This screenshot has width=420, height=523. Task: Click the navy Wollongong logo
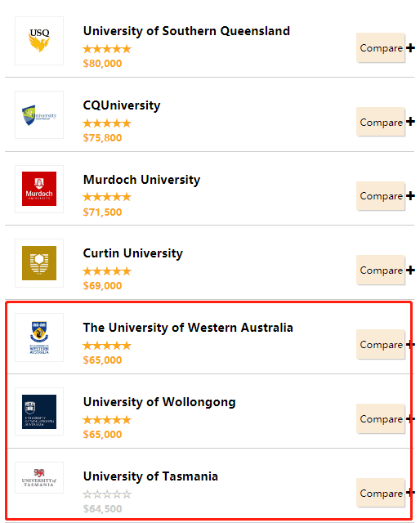(39, 412)
